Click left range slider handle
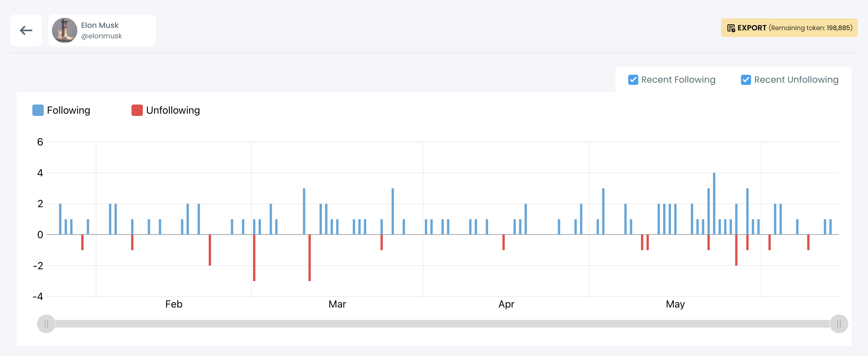Viewport: 868px width, 356px height. [x=46, y=324]
